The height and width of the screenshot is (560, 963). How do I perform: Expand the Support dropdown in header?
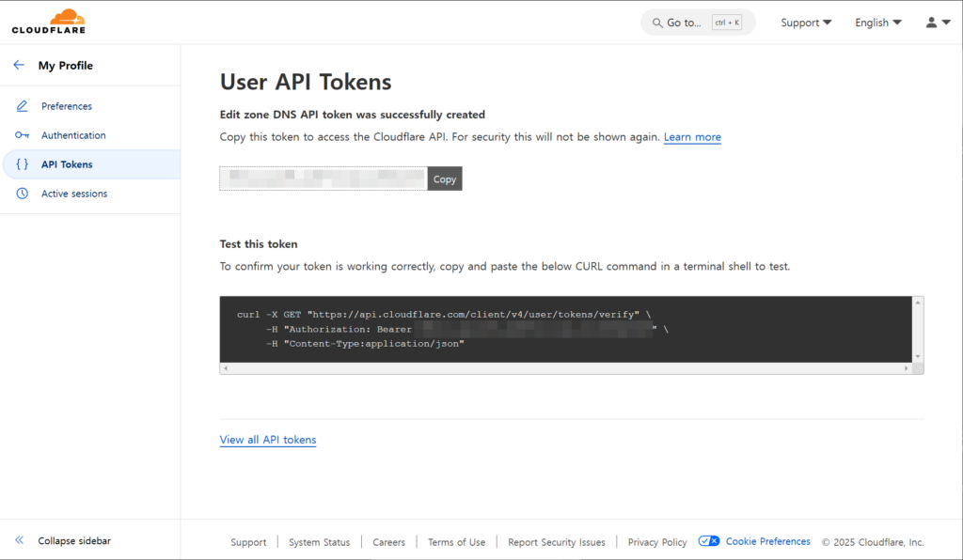pos(806,23)
